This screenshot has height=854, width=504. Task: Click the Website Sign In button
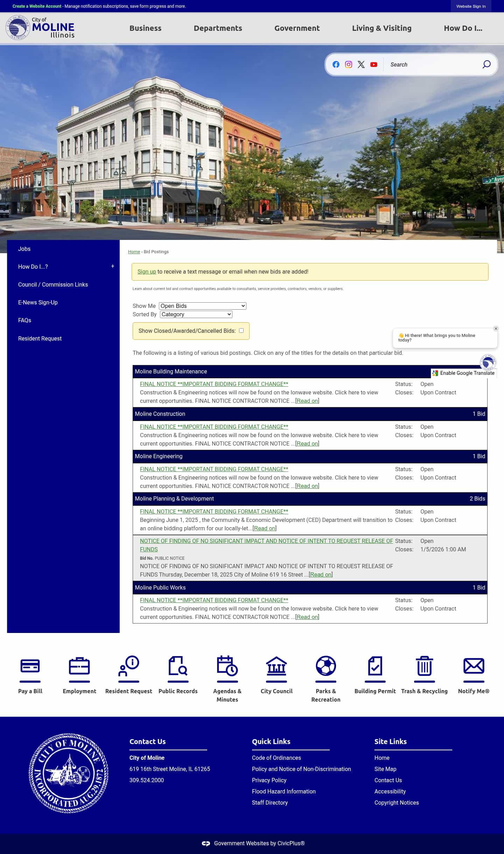pyautogui.click(x=471, y=6)
